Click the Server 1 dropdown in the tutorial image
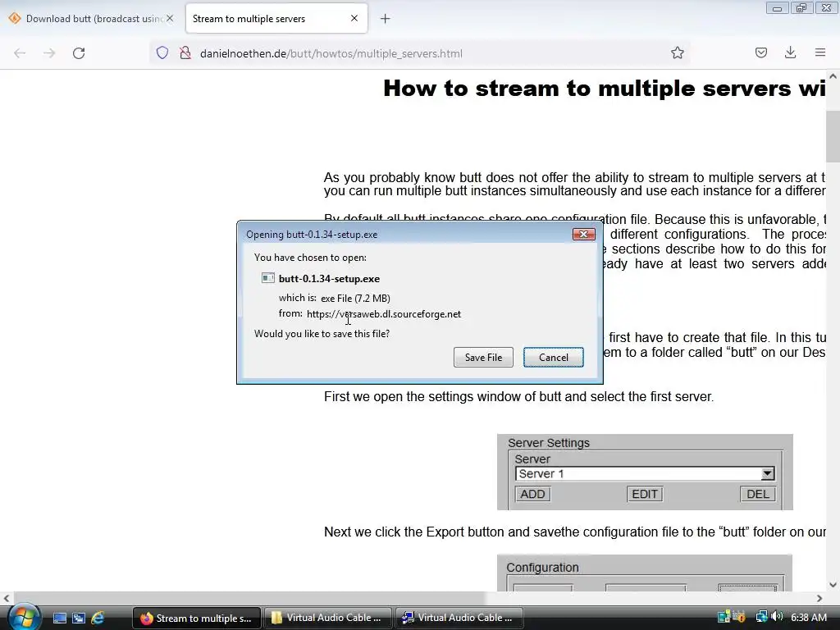840x630 pixels. (645, 473)
